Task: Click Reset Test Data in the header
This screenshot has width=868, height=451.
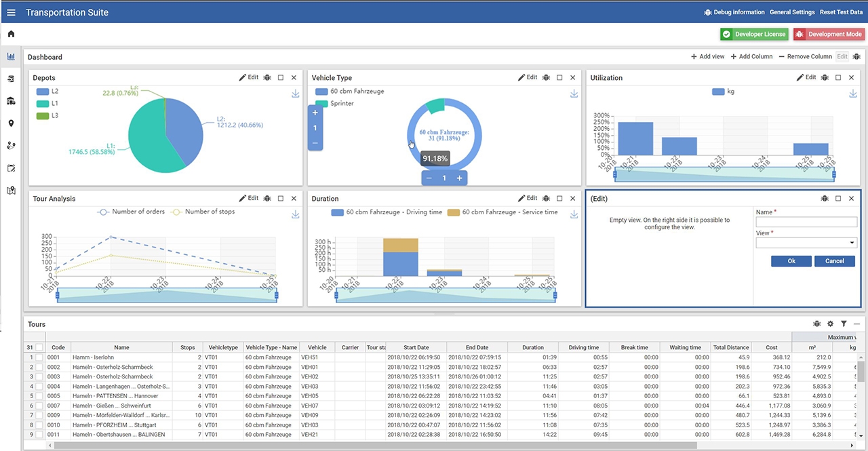Action: click(x=841, y=12)
